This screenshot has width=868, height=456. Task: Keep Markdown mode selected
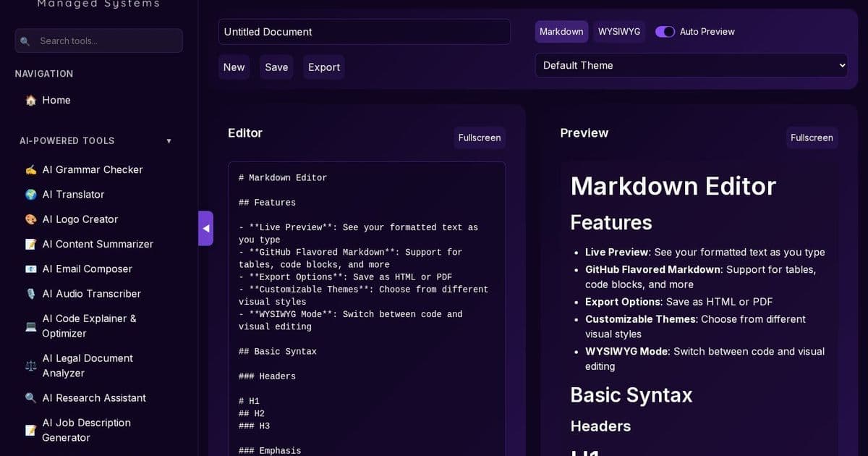point(561,32)
